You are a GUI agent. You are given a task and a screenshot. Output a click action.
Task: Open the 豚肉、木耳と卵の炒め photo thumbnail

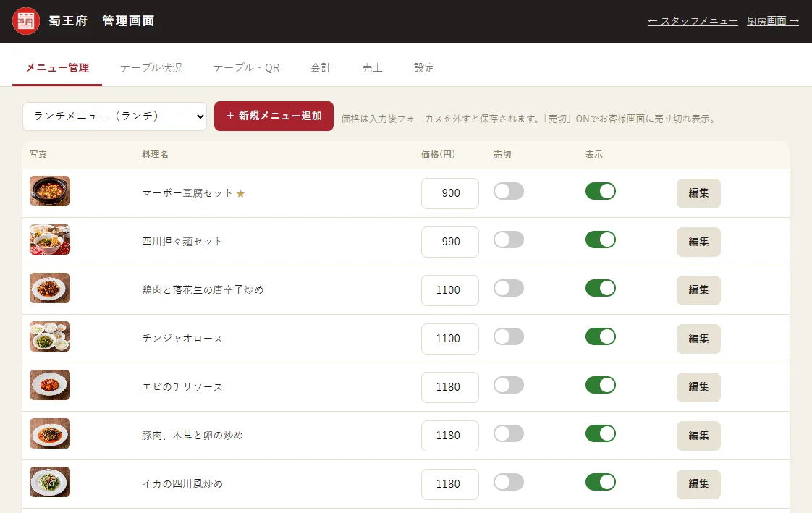tap(50, 433)
